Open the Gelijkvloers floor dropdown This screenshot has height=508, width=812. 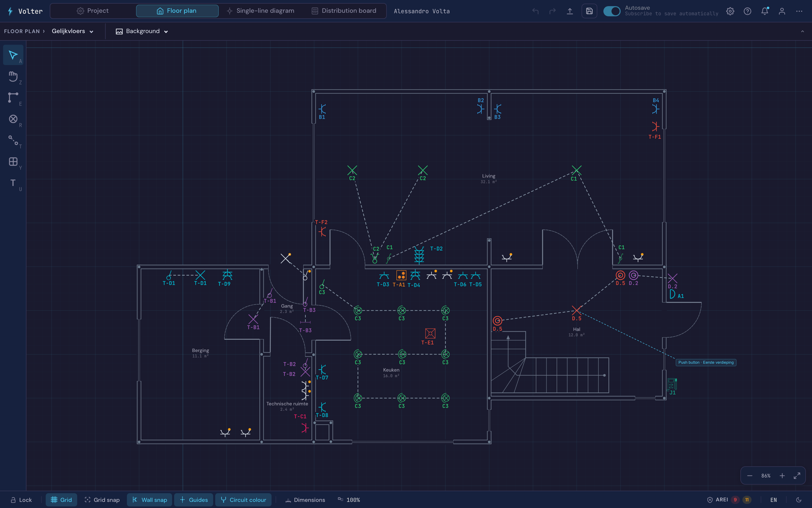(x=72, y=31)
